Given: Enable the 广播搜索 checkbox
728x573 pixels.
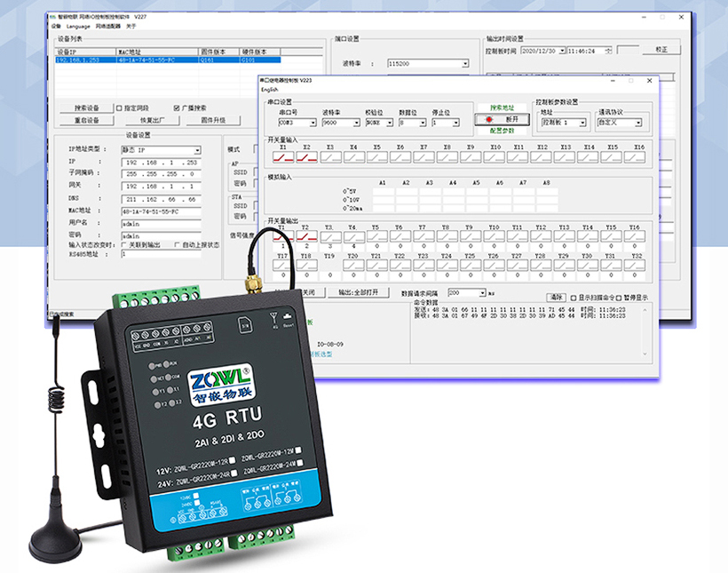Looking at the screenshot, I should point(177,107).
